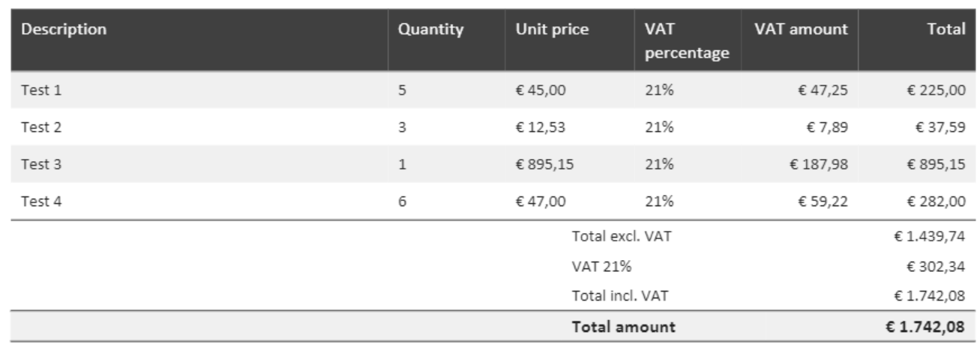Click the Description column header
This screenshot has height=356, width=980.
click(63, 31)
